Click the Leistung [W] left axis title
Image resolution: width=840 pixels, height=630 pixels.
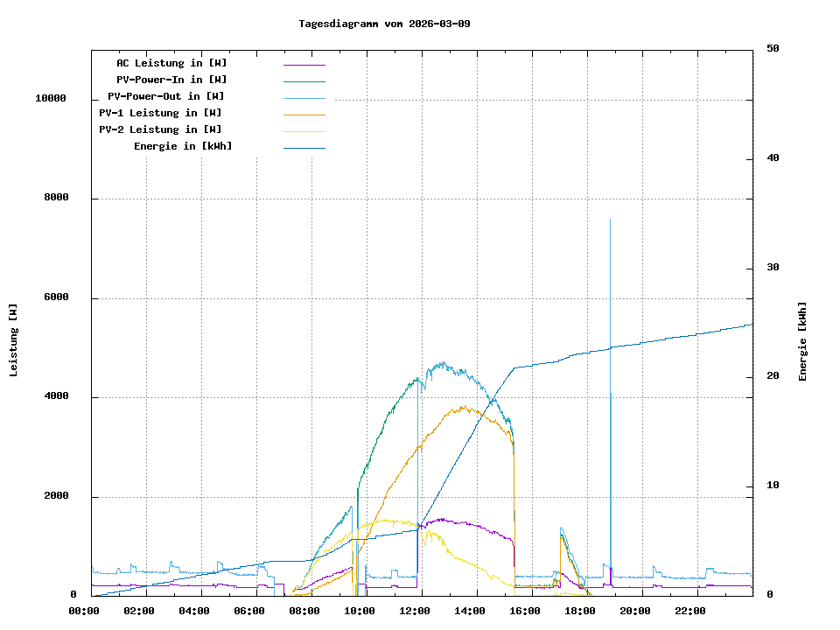[x=14, y=340]
